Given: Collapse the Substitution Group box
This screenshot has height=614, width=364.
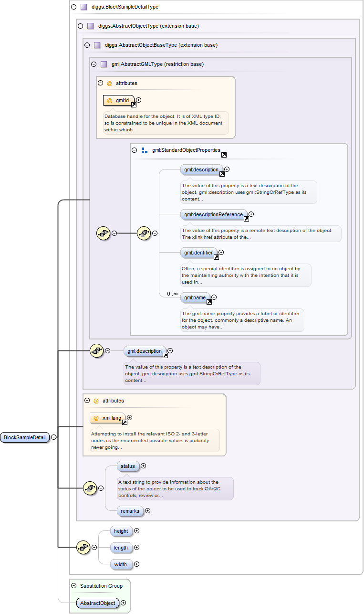Looking at the screenshot, I should click(73, 586).
